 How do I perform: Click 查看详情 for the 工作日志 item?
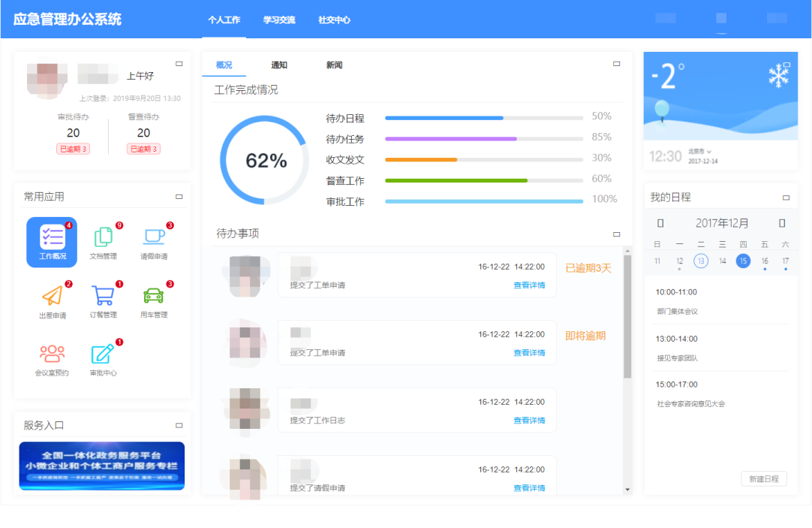point(529,421)
